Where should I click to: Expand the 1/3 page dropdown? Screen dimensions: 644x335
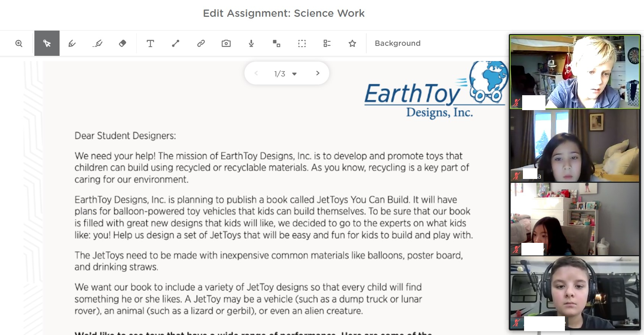point(294,74)
